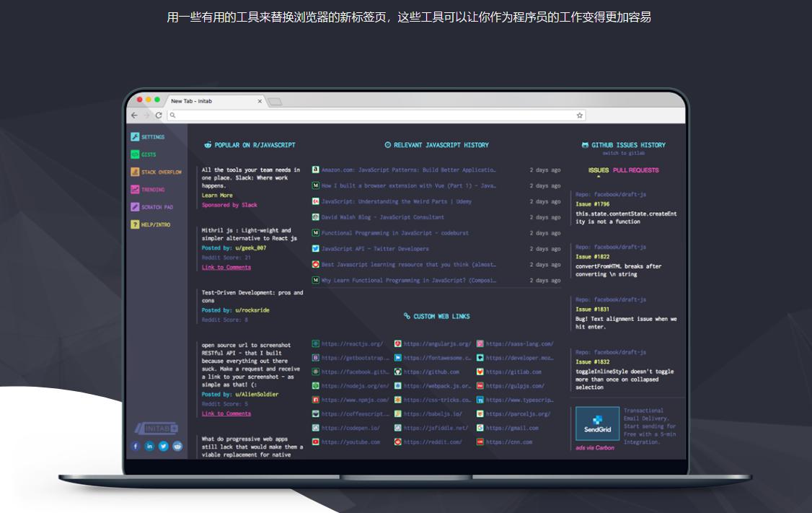
Task: Click the Initab logo in the sidebar
Action: click(x=156, y=429)
